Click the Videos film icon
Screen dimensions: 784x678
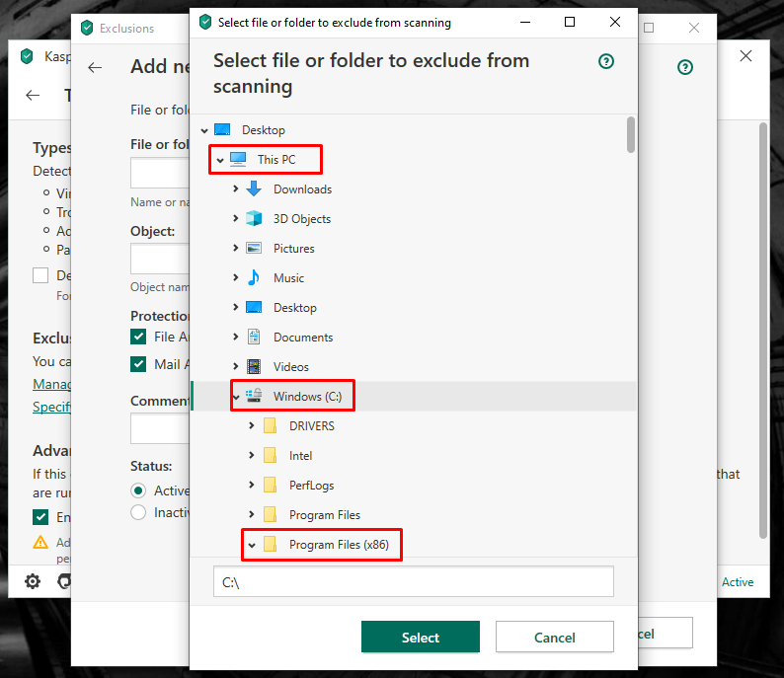click(254, 366)
